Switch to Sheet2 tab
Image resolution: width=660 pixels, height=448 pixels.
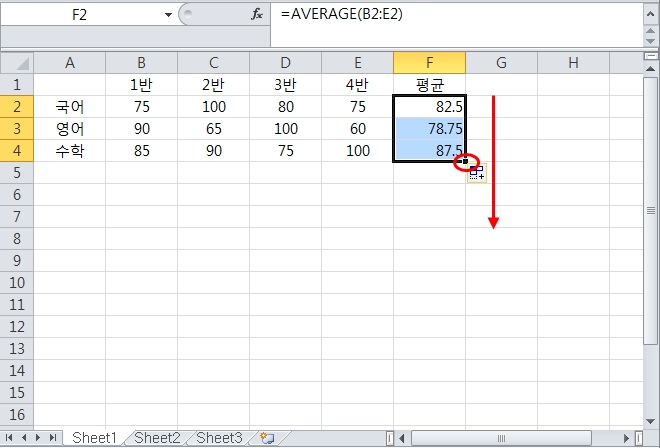(x=157, y=438)
